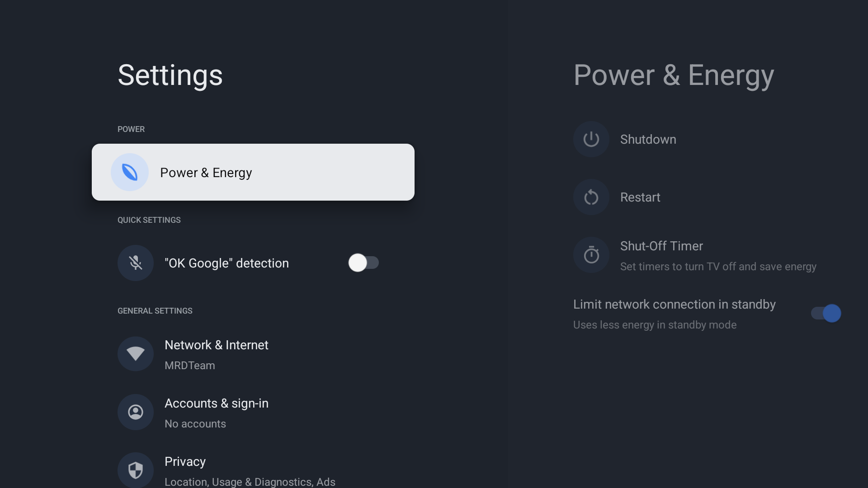Viewport: 868px width, 488px height.
Task: Click the Restart circular arrow icon
Action: pyautogui.click(x=591, y=197)
